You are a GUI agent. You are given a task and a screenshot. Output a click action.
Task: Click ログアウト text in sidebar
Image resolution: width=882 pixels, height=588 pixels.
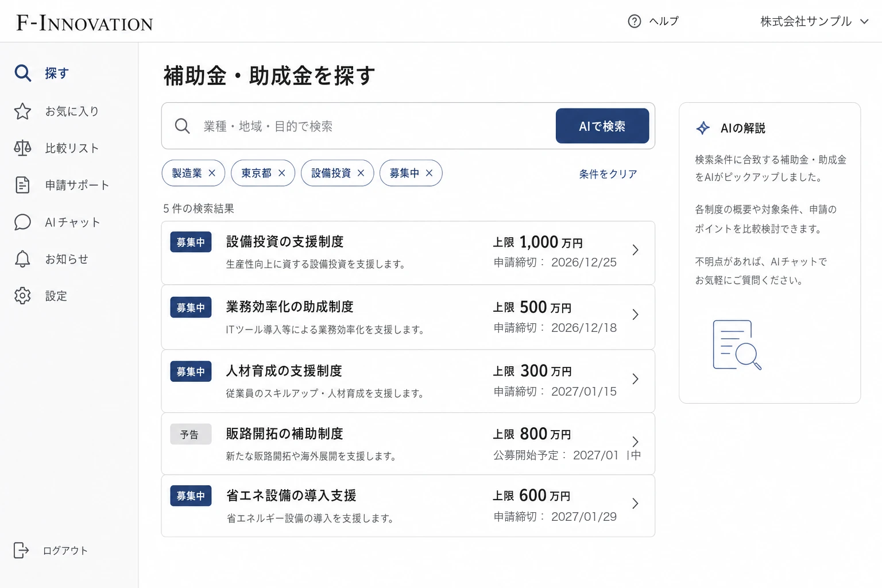coord(65,550)
